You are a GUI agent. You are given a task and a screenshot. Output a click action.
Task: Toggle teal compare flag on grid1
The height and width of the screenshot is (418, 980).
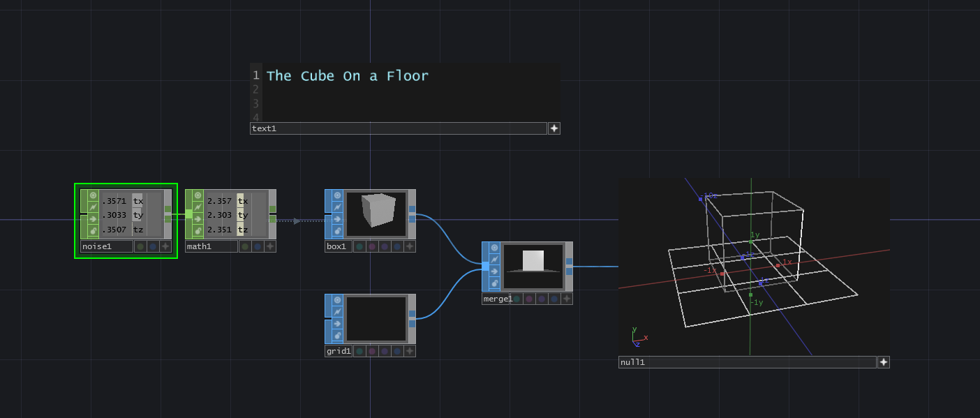point(359,351)
